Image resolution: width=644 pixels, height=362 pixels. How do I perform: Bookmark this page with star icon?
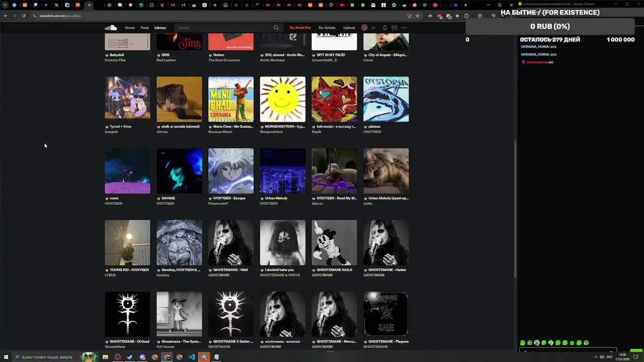coord(418,16)
